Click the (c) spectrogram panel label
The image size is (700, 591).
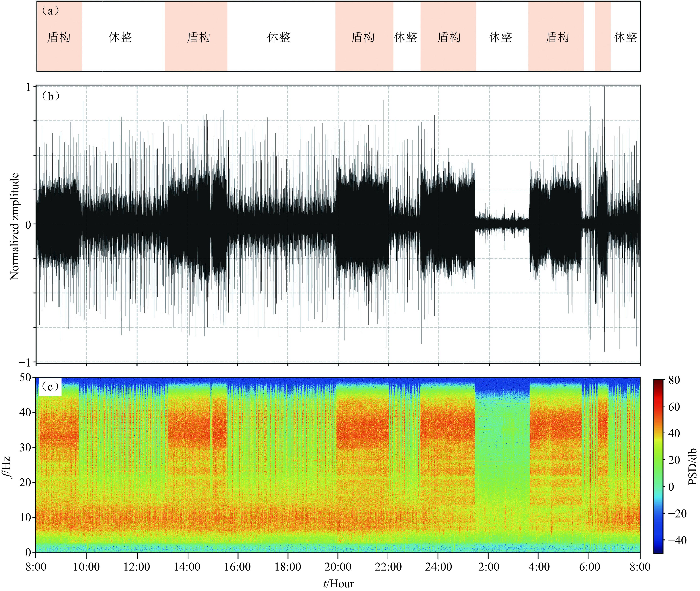pos(50,387)
